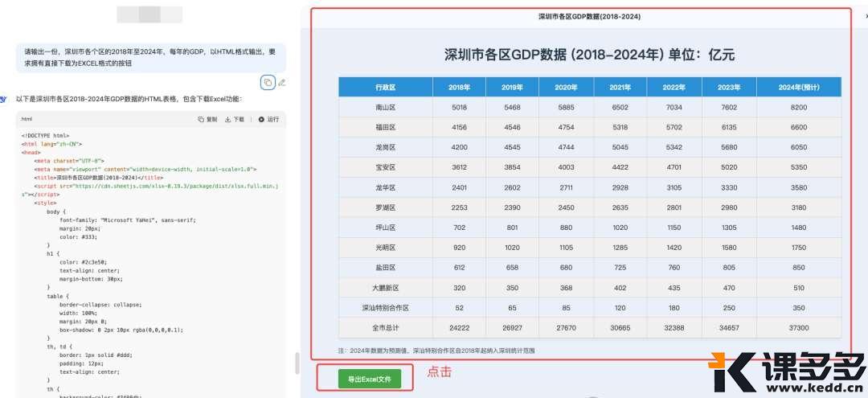
Task: Click the assistant avatar icon beside the reply
Action: click(3, 99)
